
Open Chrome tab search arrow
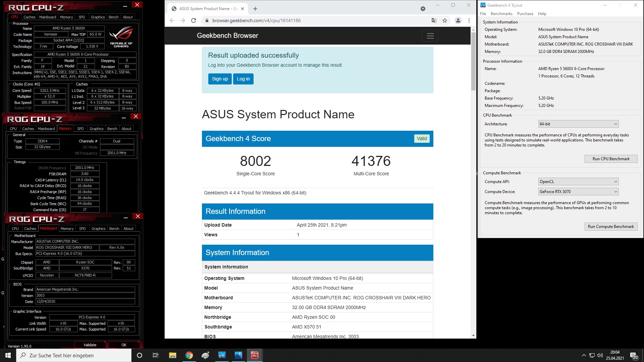tap(423, 9)
